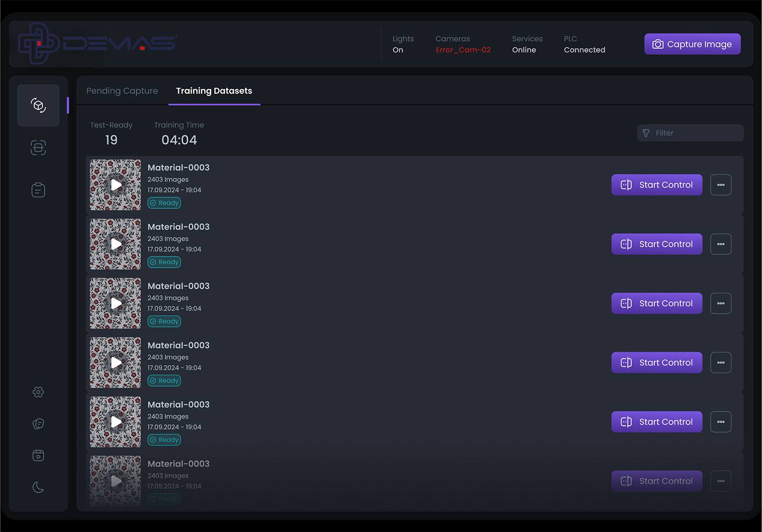Open the 3D object capture sidebar icon
Image resolution: width=762 pixels, height=532 pixels.
pyautogui.click(x=38, y=105)
